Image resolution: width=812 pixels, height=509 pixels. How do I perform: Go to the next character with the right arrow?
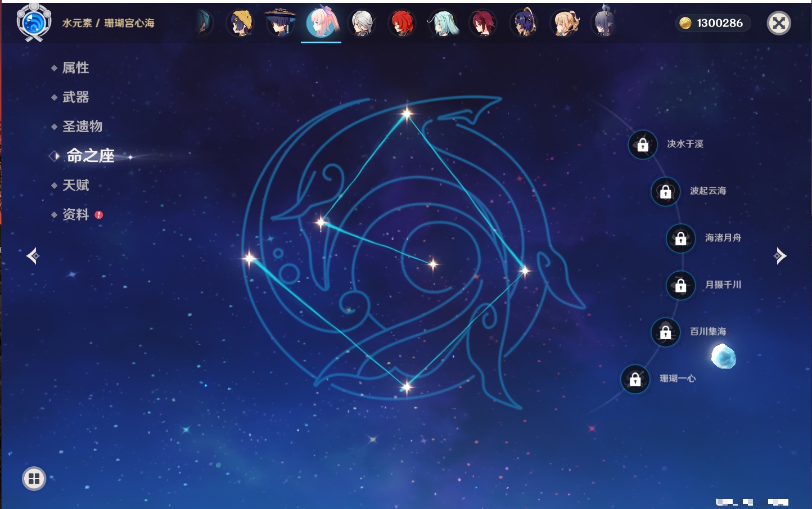[780, 256]
